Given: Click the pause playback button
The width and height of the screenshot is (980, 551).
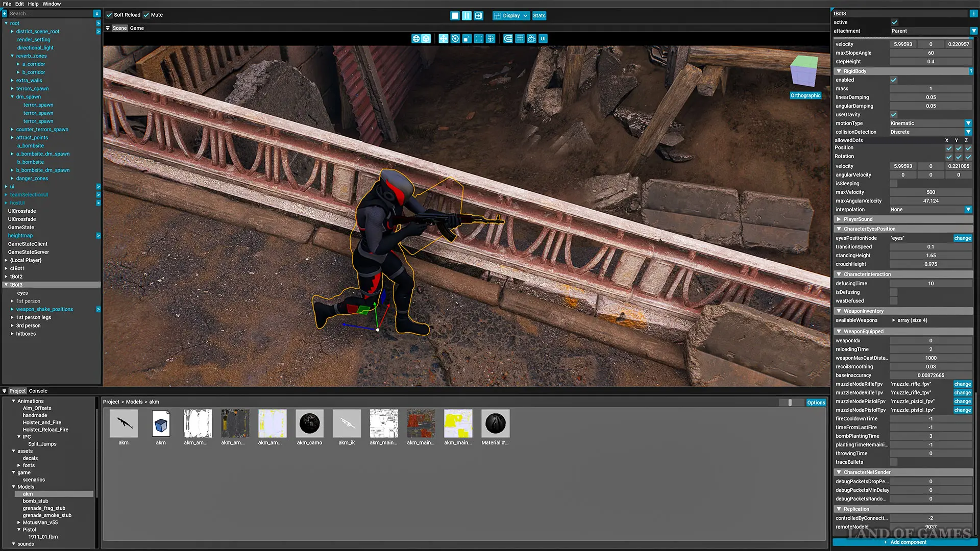Looking at the screenshot, I should 467,16.
